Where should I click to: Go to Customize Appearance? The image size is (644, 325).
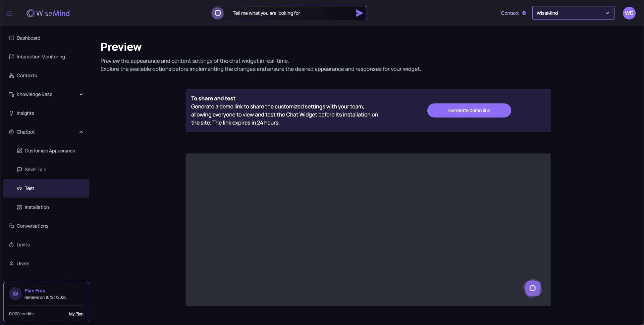tap(50, 151)
